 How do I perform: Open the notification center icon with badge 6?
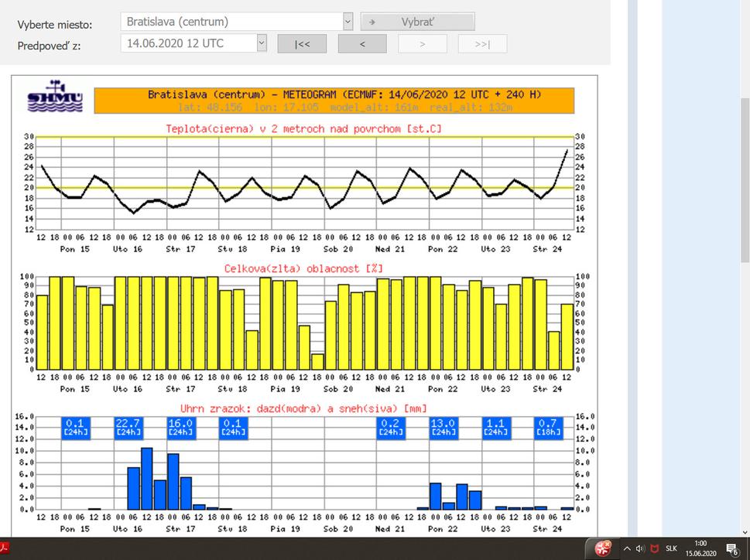pyautogui.click(x=732, y=549)
